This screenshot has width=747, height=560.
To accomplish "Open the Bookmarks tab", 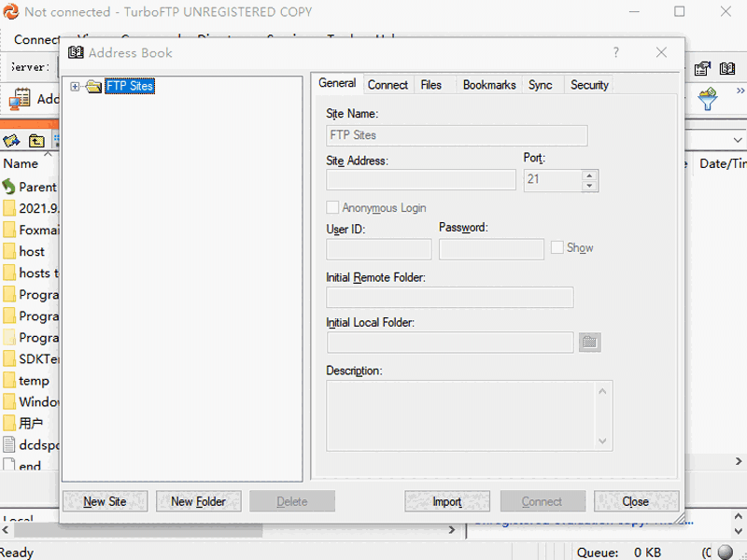I will (x=489, y=85).
